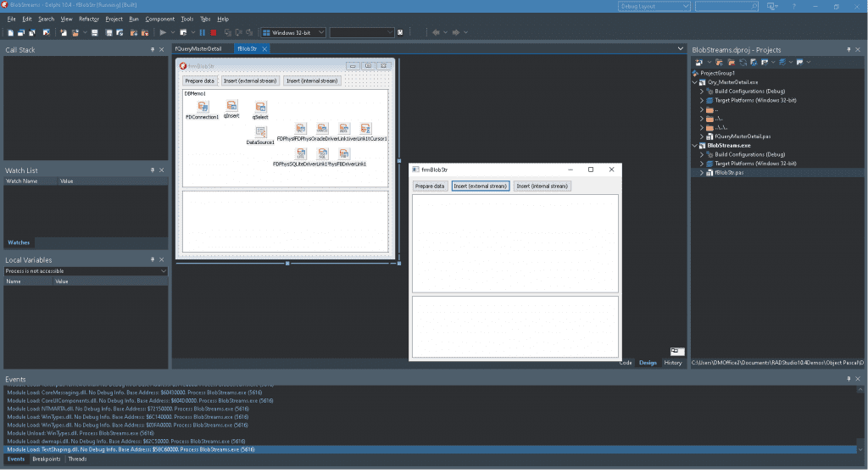The height and width of the screenshot is (473, 868).
Task: Click the Events panel vertical scrollbar
Action: click(860, 420)
